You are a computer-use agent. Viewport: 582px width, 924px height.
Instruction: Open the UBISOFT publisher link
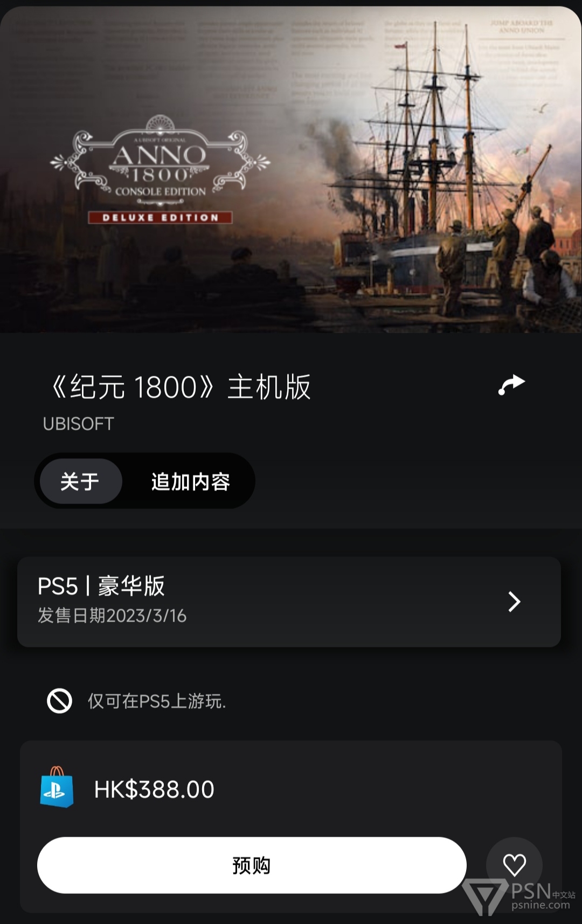point(78,424)
